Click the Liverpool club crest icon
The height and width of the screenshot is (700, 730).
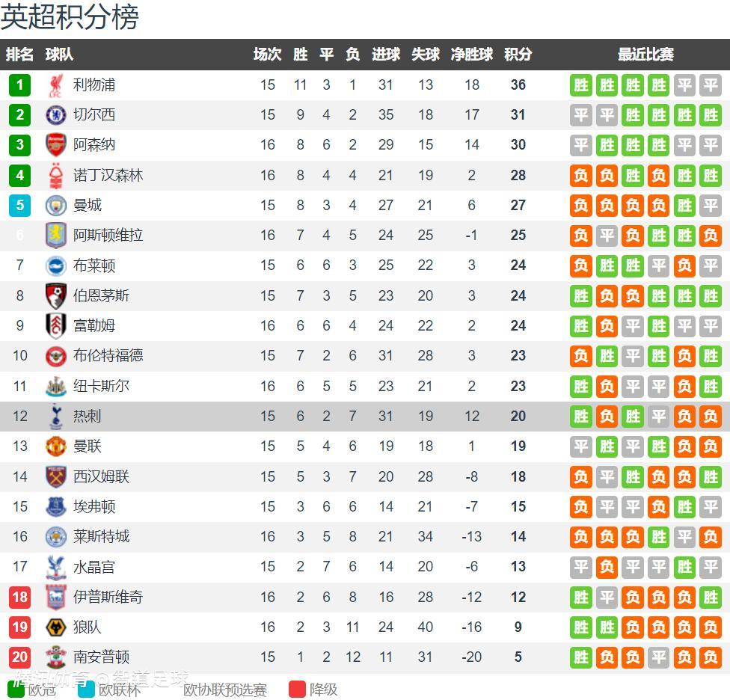tap(55, 85)
